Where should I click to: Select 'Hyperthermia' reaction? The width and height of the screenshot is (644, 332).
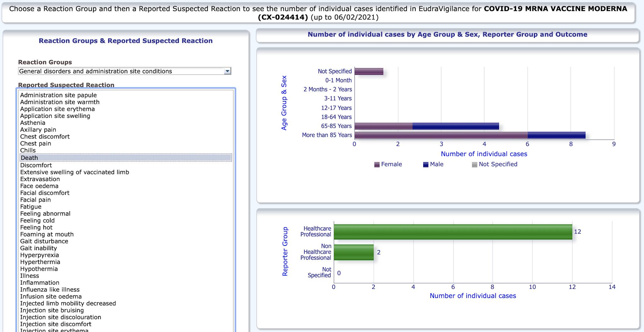click(x=40, y=262)
